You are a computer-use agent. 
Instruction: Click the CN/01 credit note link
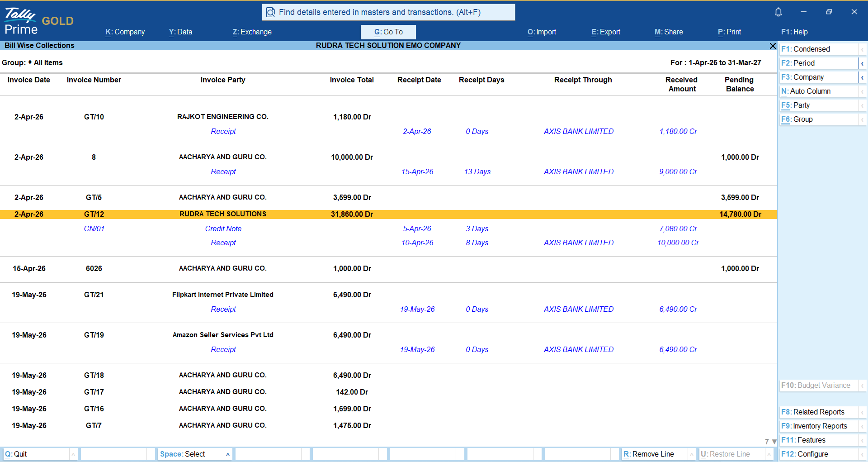click(94, 229)
